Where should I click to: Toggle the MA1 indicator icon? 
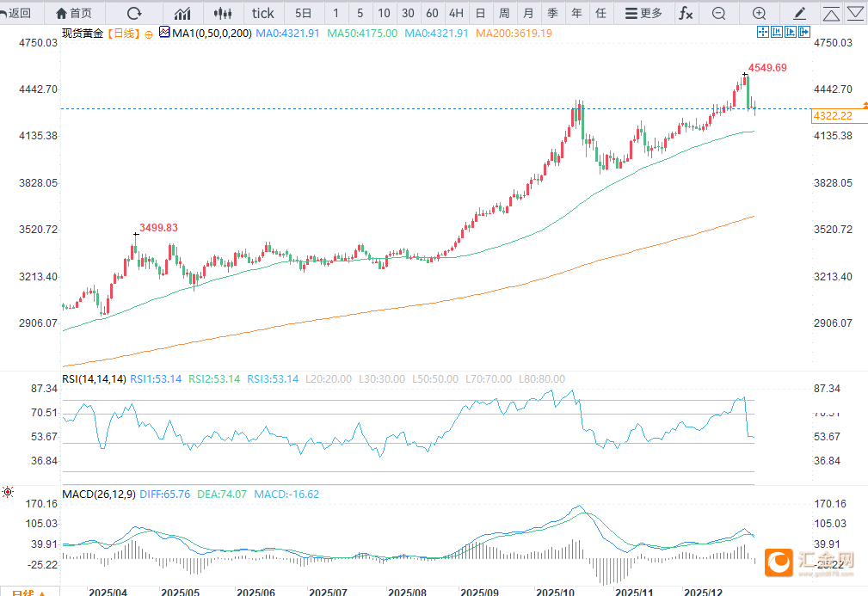point(165,33)
